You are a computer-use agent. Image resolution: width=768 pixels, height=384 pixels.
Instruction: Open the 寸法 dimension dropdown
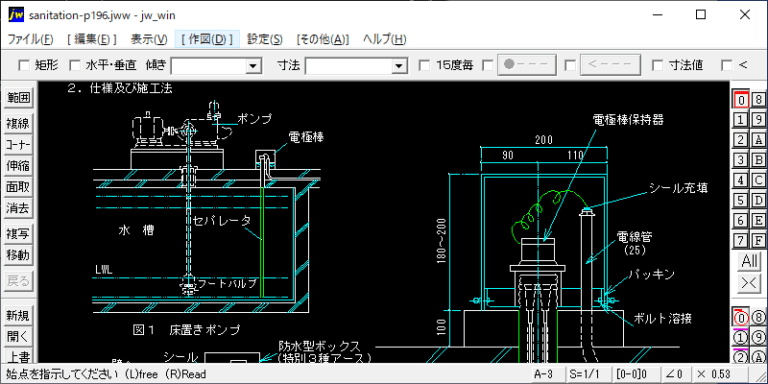(x=400, y=65)
